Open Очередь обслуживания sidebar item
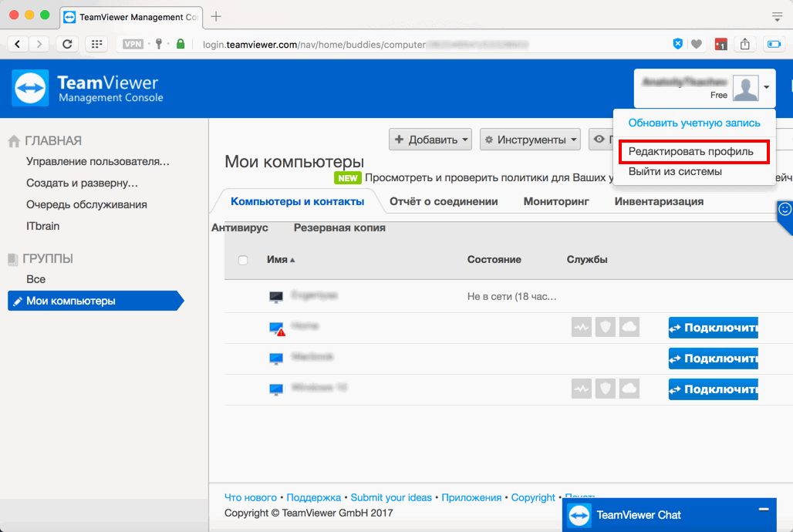The width and height of the screenshot is (793, 532). click(x=86, y=205)
